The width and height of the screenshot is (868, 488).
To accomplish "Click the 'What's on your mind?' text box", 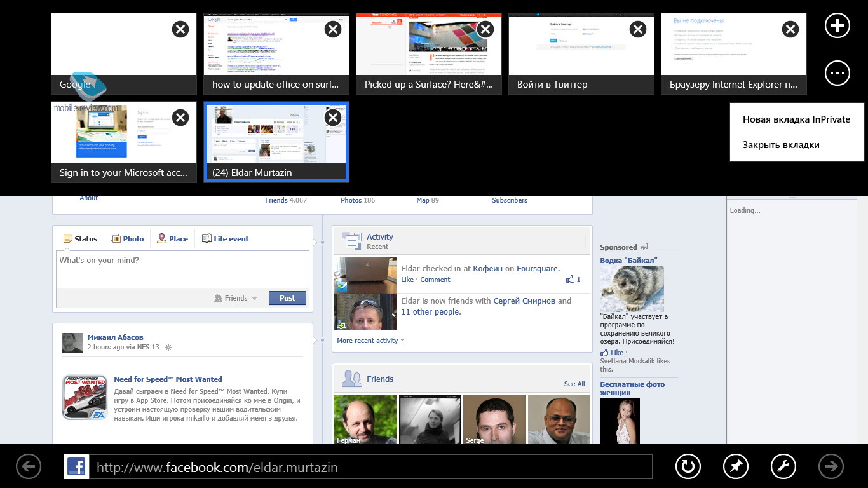I will [x=182, y=269].
